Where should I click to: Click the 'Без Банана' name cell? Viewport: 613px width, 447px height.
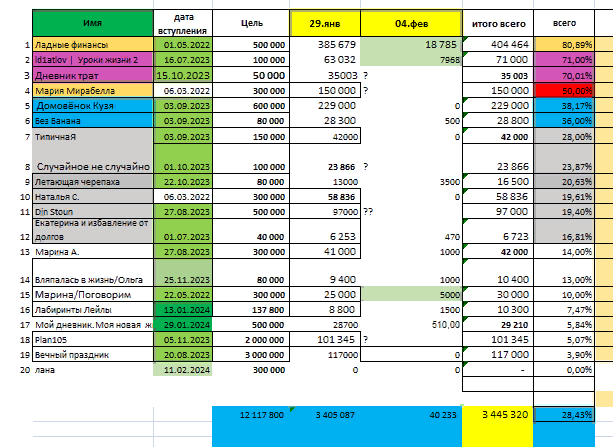(93, 121)
